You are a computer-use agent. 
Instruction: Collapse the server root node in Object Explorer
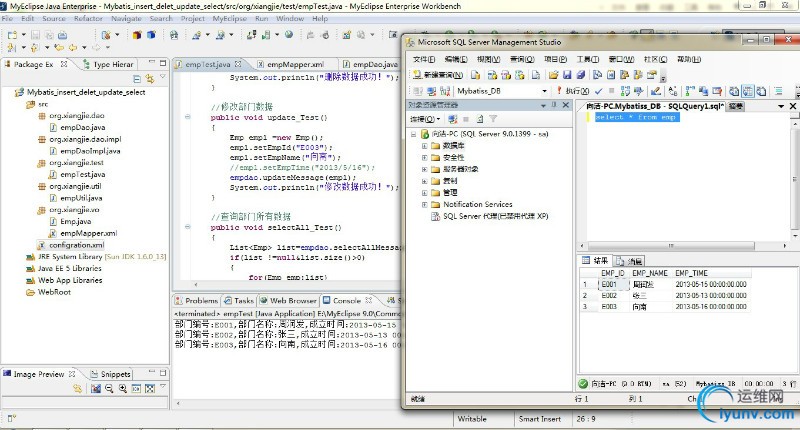[413, 134]
